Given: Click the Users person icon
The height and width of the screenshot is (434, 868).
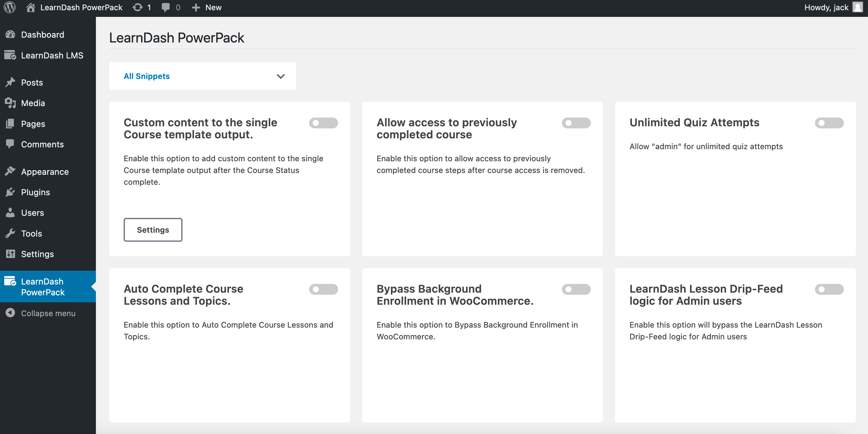Looking at the screenshot, I should pyautogui.click(x=11, y=212).
